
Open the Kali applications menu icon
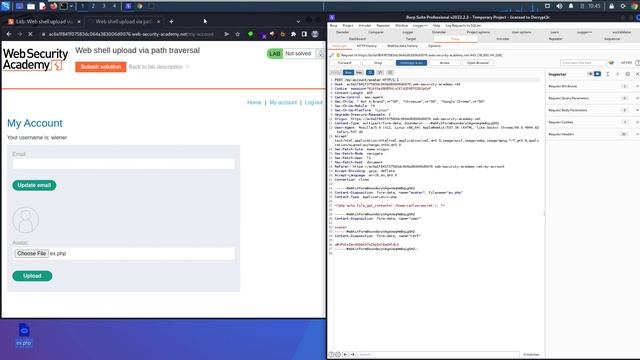click(5, 6)
